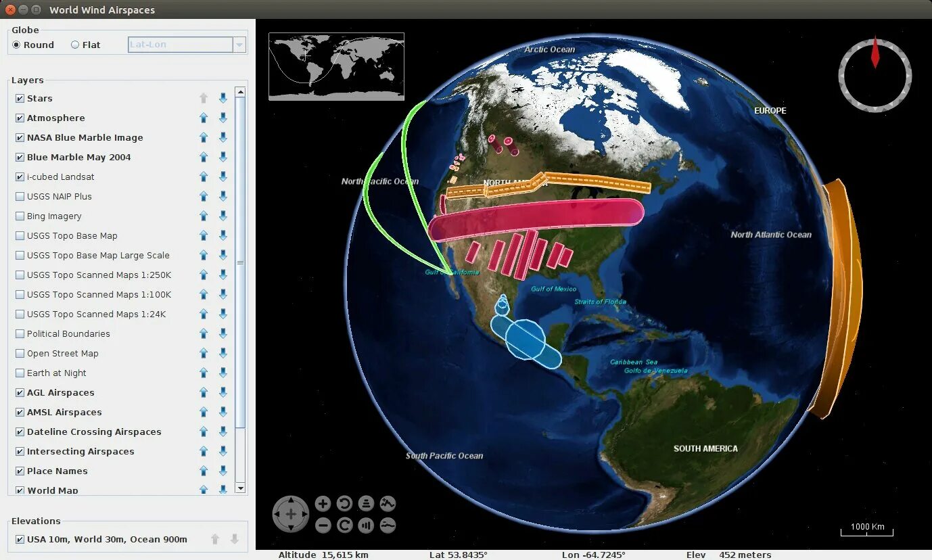
Task: Move the Atmosphere layer up with its arrow
Action: [x=204, y=118]
